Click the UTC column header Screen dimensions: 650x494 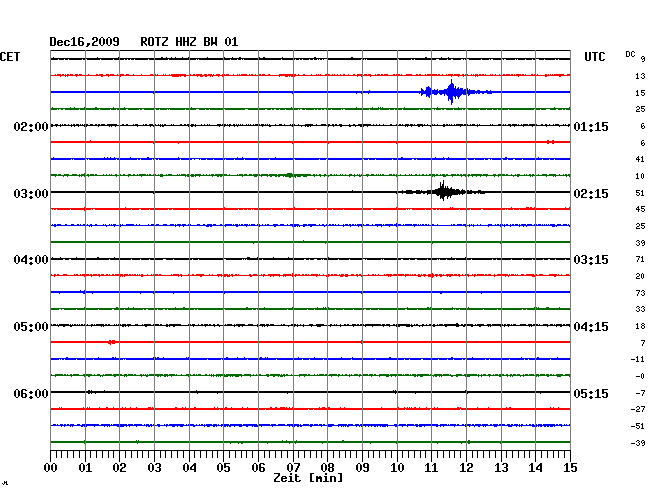point(594,57)
